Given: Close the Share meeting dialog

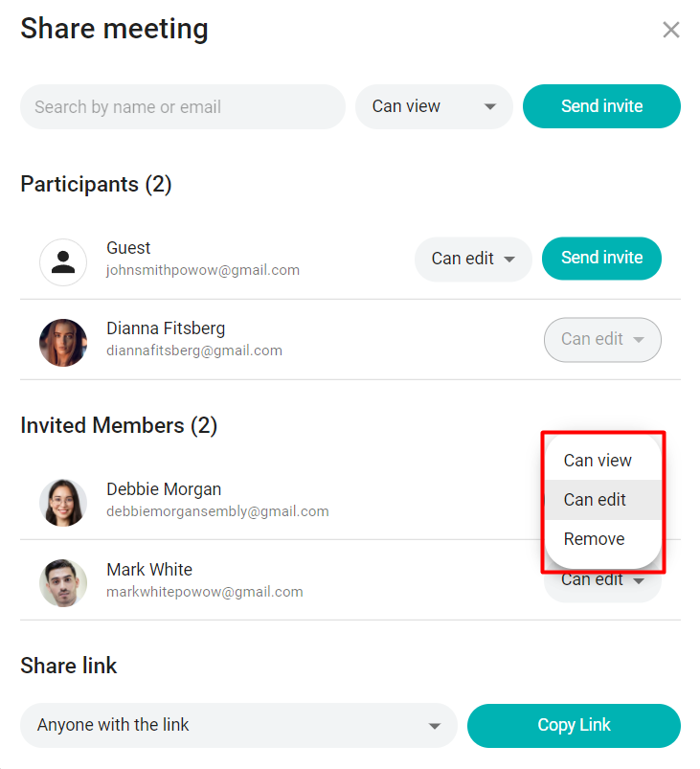Looking at the screenshot, I should pyautogui.click(x=671, y=30).
